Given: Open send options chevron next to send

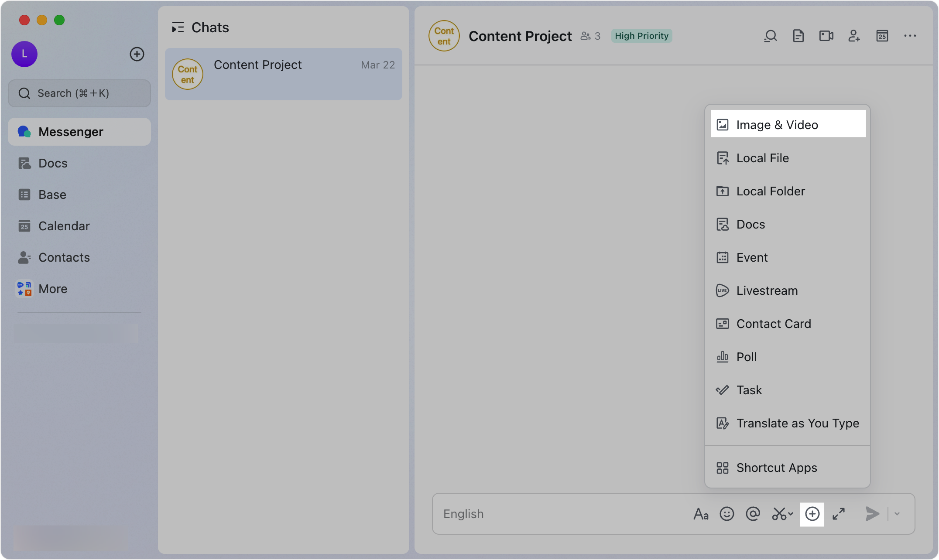Looking at the screenshot, I should pyautogui.click(x=897, y=514).
